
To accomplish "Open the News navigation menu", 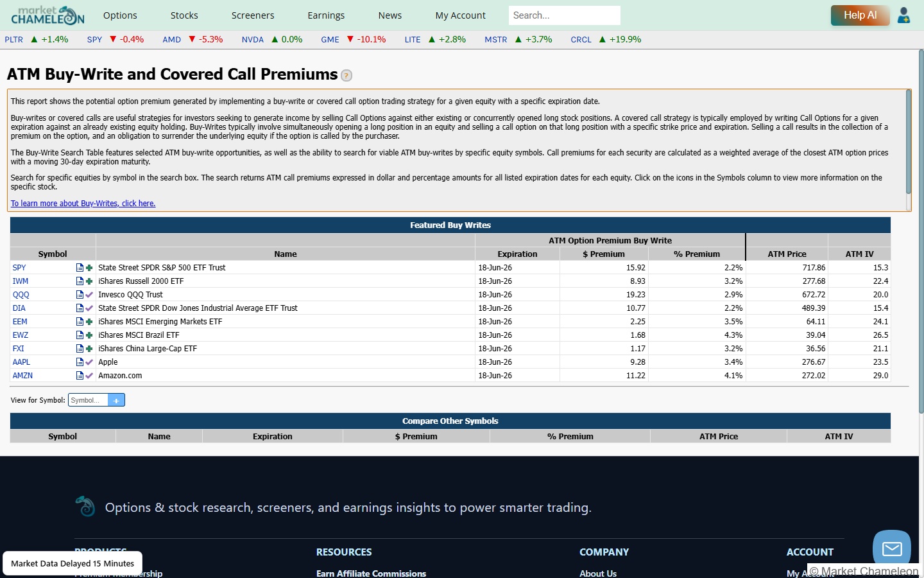I will point(389,15).
